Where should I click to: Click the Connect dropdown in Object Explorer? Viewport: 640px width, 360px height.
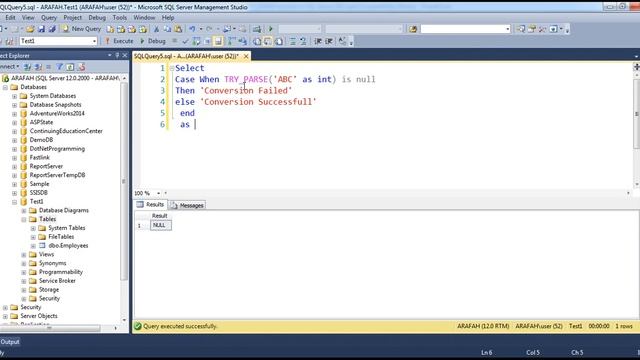[9, 67]
